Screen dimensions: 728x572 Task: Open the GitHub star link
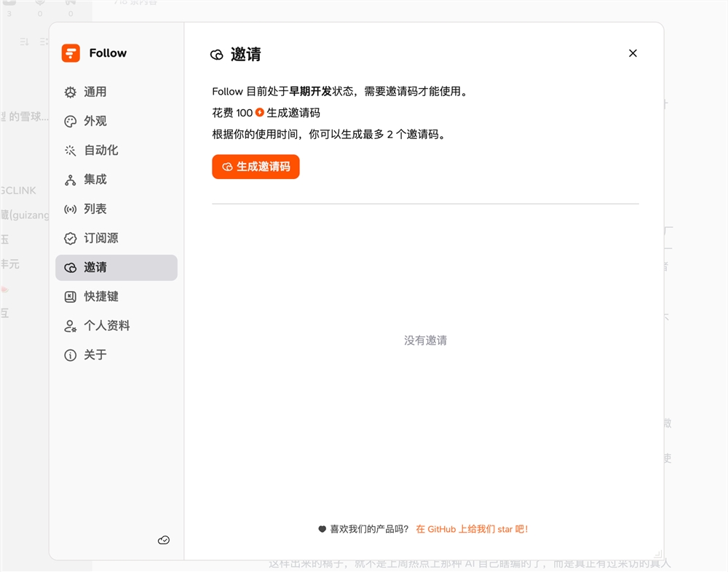coord(472,529)
